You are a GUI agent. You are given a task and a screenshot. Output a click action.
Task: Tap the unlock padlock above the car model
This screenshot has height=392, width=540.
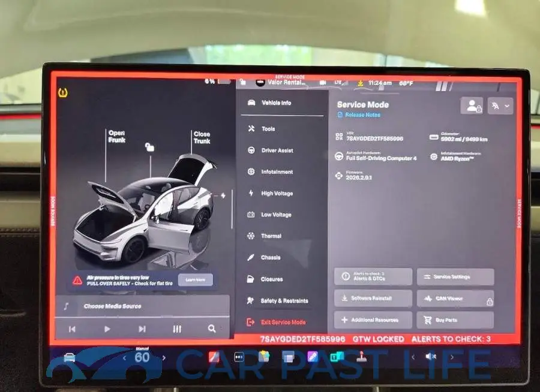[149, 147]
